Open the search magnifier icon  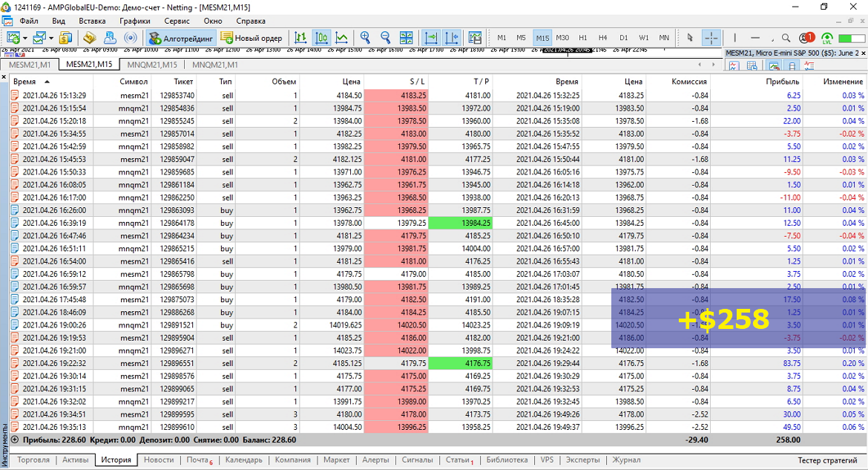pyautogui.click(x=786, y=38)
